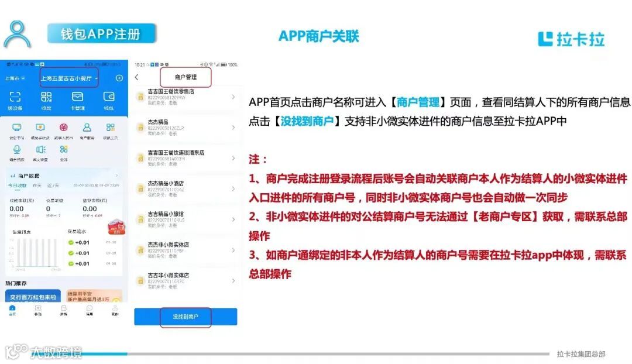Open the second +0.01 transaction row
Viewport: 632px width, 364px height.
92,253
